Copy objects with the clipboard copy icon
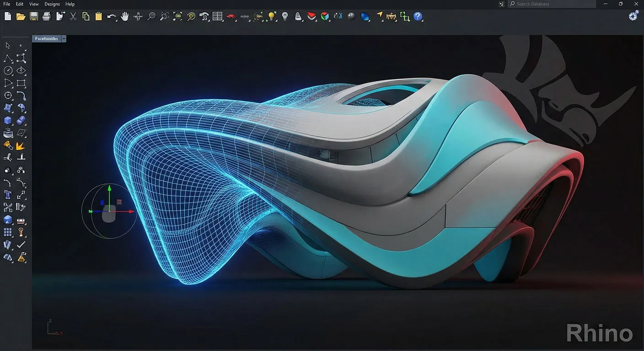Image resolution: width=644 pixels, height=351 pixels. [x=86, y=16]
